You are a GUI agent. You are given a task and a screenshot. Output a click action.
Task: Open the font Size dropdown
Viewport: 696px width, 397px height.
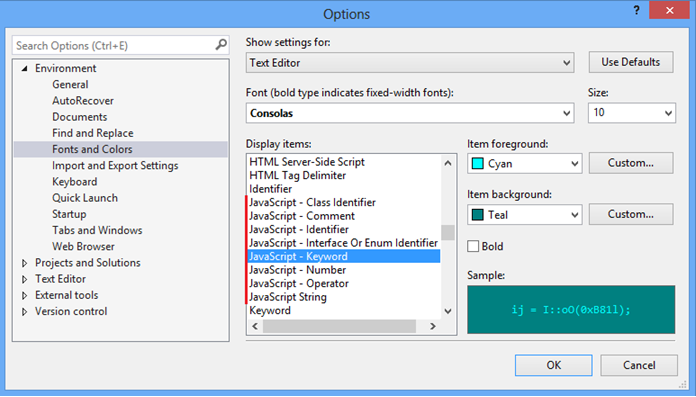(x=632, y=113)
